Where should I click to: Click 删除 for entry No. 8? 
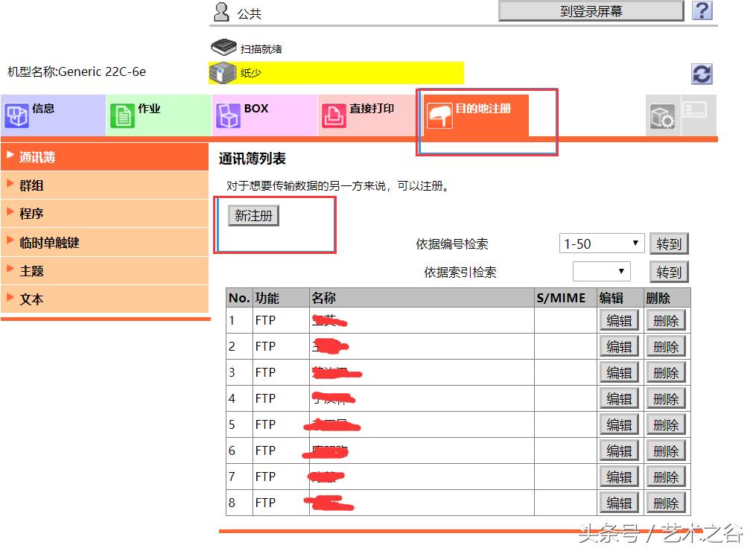pyautogui.click(x=666, y=502)
